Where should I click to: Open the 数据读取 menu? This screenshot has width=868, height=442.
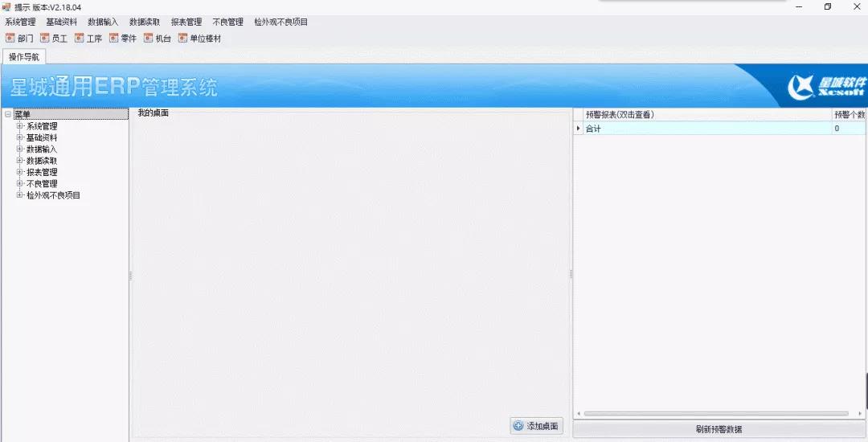[x=145, y=23]
